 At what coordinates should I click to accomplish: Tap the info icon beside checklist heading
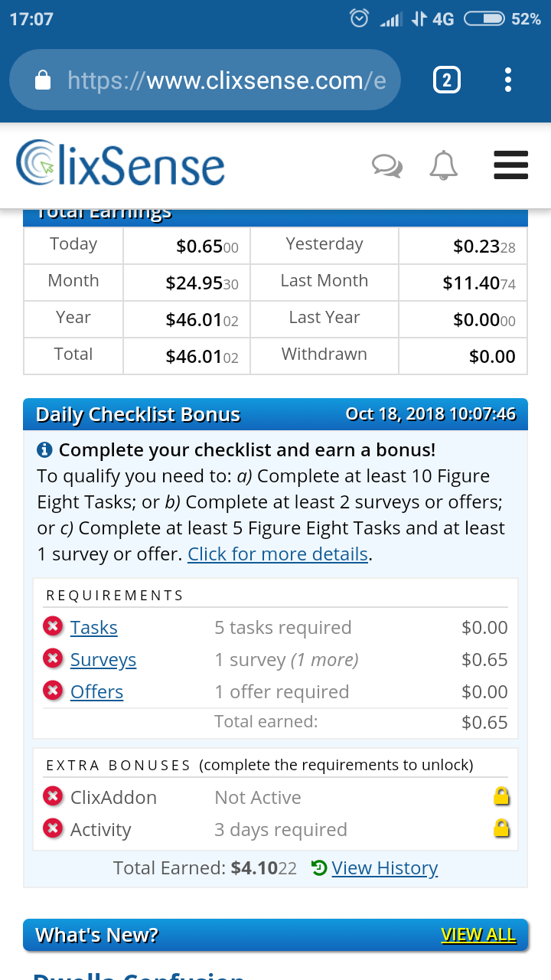44,449
